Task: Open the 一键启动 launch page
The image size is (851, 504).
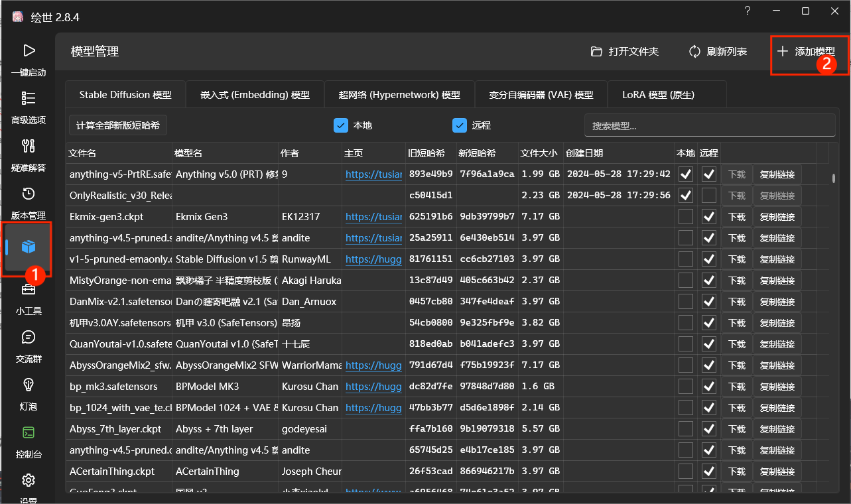Action: pos(29,60)
